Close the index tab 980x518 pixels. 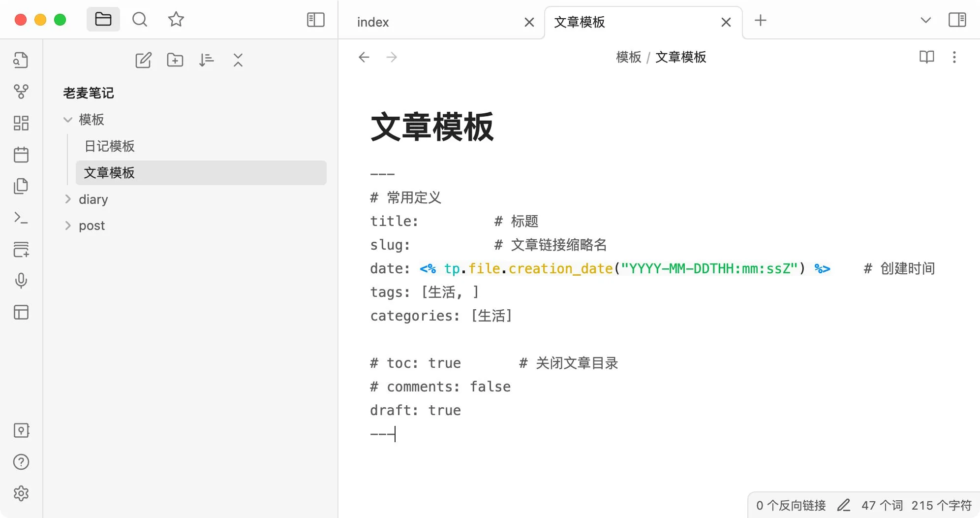[x=529, y=22]
